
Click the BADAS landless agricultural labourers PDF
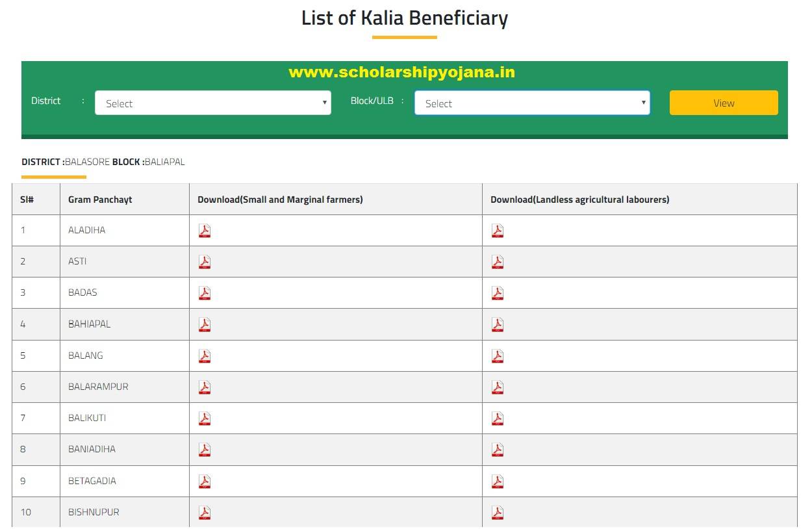click(x=498, y=293)
